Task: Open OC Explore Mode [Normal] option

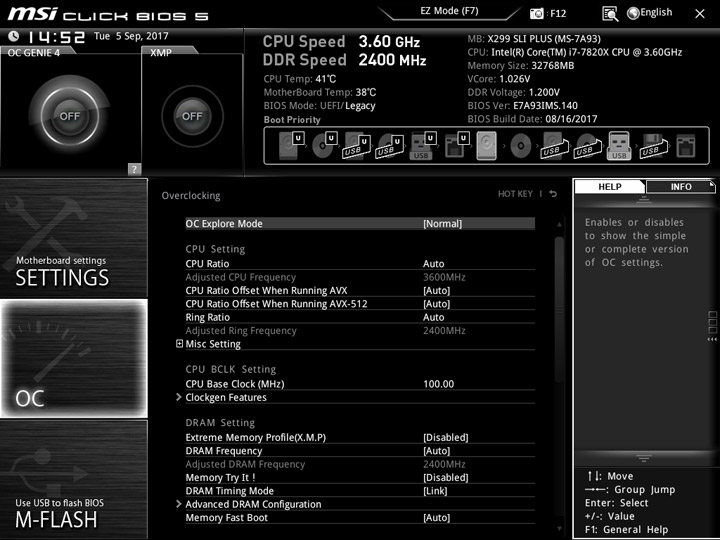Action: pos(360,224)
